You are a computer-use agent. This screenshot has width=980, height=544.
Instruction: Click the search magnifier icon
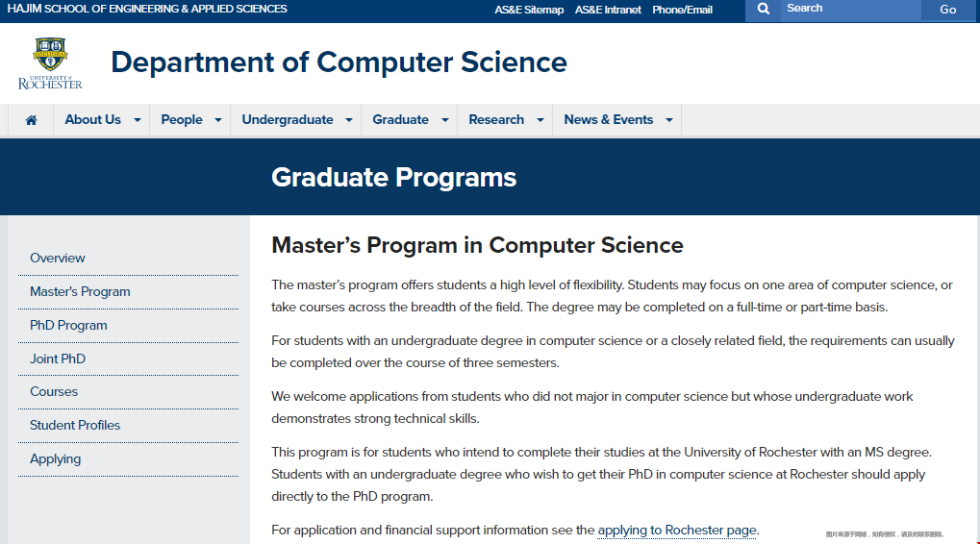coord(763,9)
